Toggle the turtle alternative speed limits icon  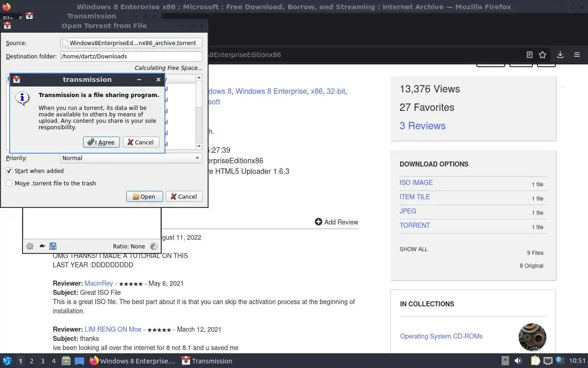pos(42,246)
